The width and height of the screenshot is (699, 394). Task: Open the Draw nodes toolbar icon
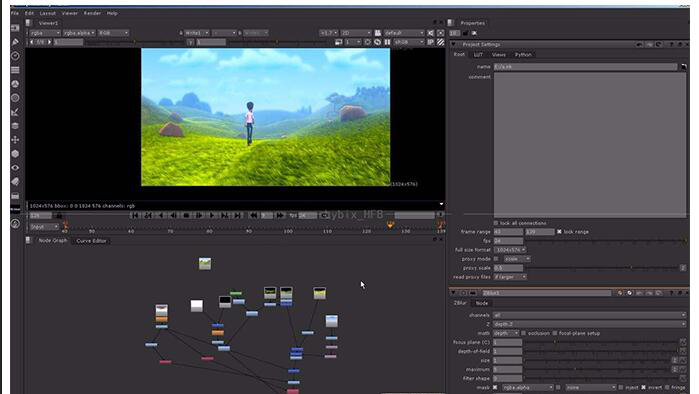[x=15, y=42]
